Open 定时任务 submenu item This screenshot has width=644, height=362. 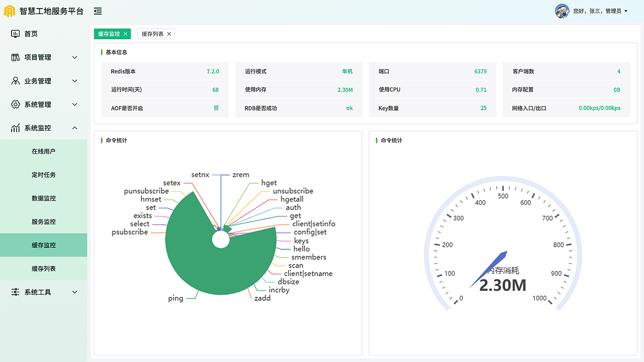[43, 175]
